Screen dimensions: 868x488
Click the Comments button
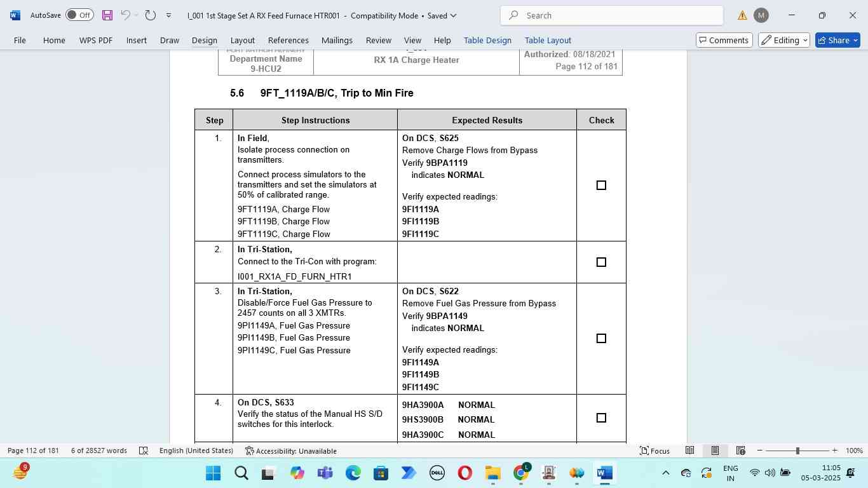[x=724, y=40]
